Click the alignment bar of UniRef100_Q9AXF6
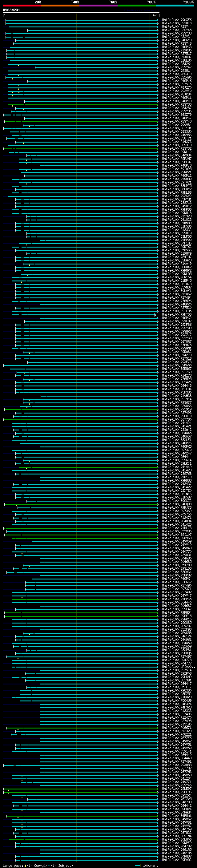The height and width of the screenshot is (868, 197). pos(82,20)
